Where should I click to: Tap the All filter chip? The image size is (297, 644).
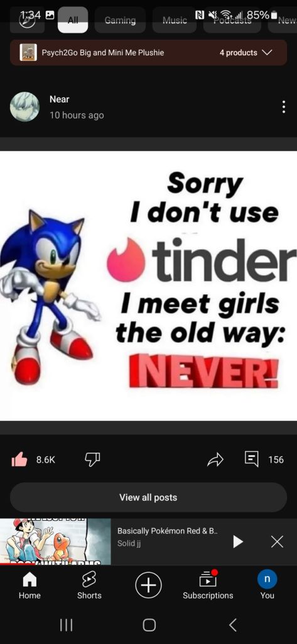click(73, 19)
